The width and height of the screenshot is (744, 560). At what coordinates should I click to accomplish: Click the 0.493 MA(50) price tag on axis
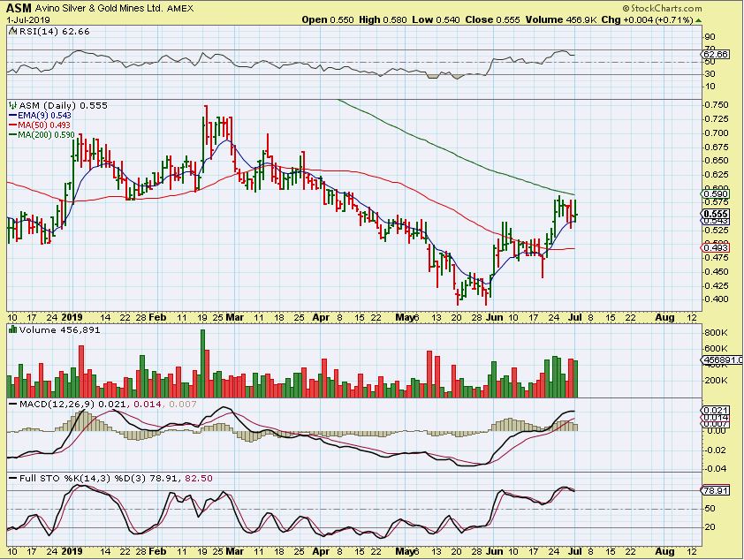pos(715,247)
